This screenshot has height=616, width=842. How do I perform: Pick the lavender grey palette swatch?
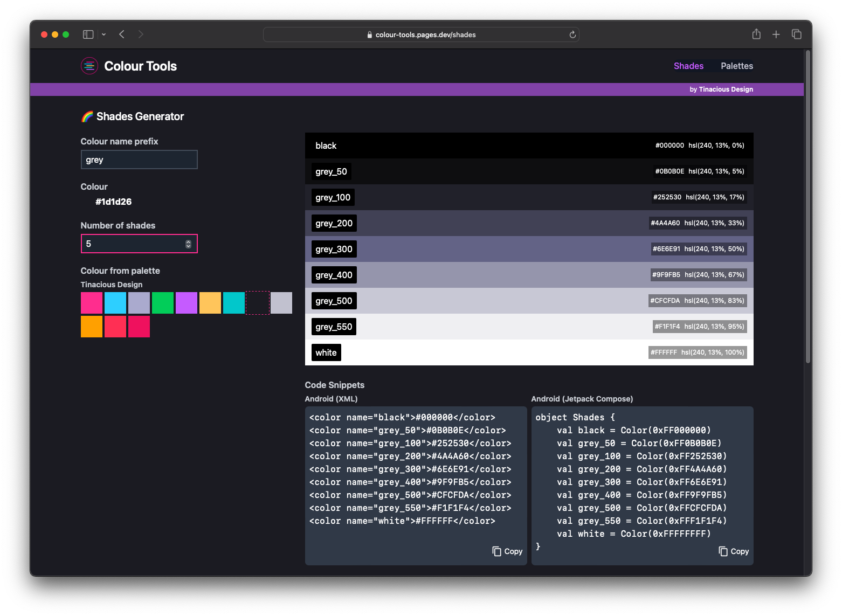point(139,303)
